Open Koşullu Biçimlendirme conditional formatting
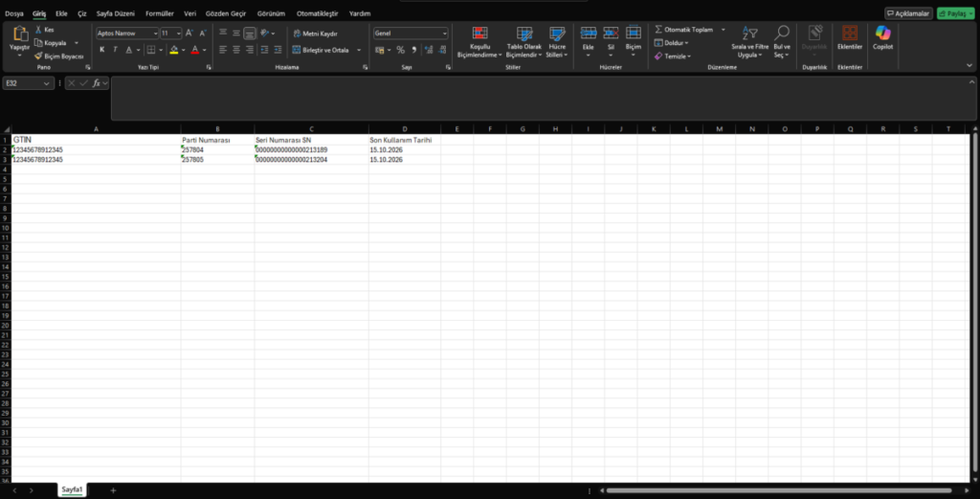980x499 pixels. 479,42
